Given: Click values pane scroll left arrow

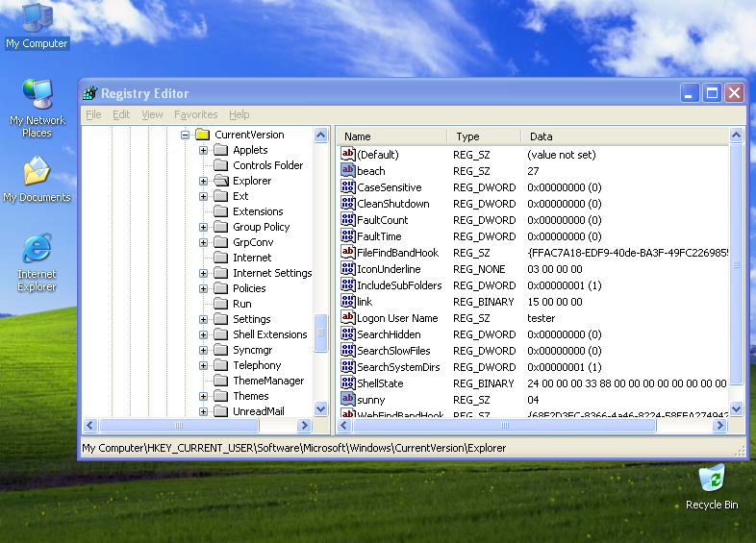Looking at the screenshot, I should pos(343,425).
